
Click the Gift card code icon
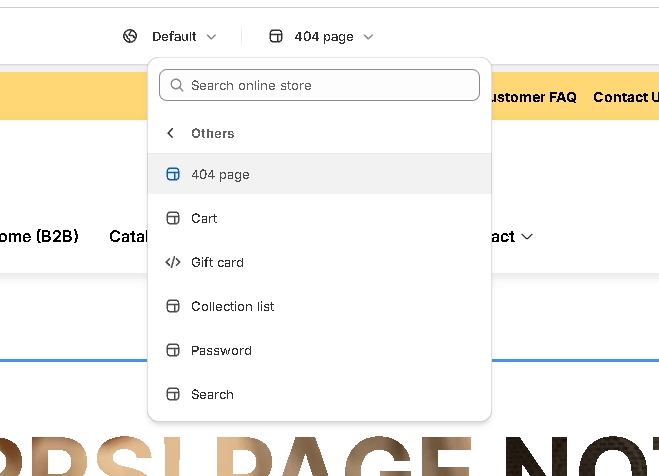click(173, 262)
